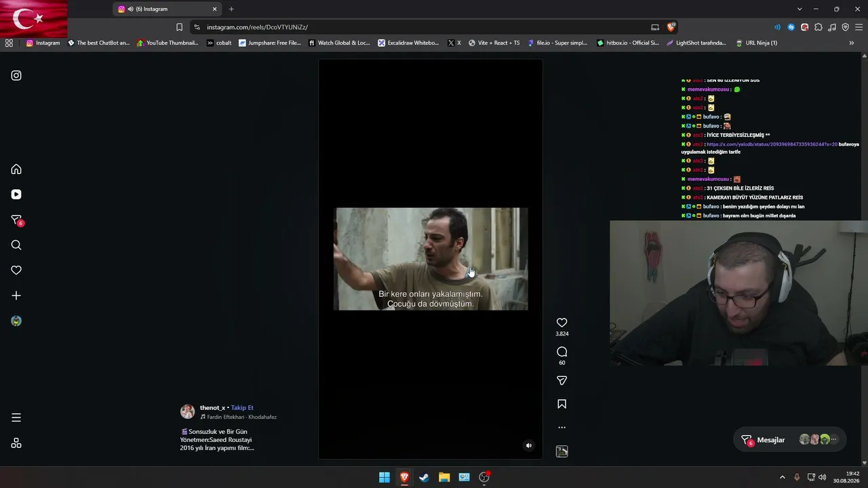Screen dimensions: 868x488
Task: Follow thenot_x with Takip Et
Action: tap(242, 408)
